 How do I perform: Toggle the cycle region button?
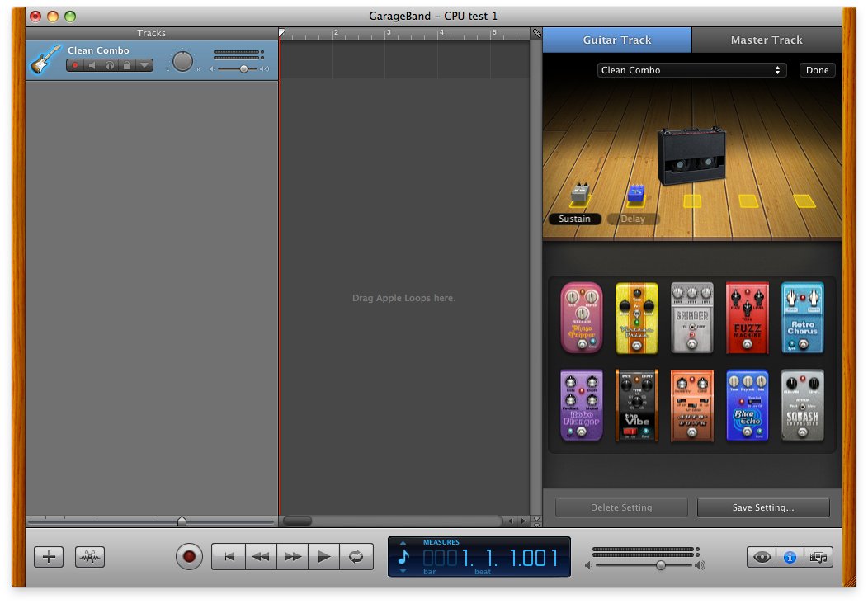coord(356,557)
